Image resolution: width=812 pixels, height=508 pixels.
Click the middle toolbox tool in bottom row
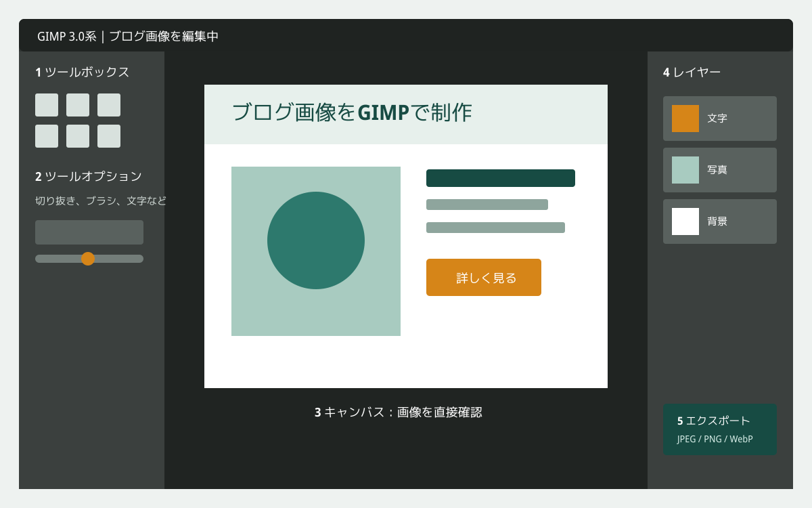click(x=78, y=136)
